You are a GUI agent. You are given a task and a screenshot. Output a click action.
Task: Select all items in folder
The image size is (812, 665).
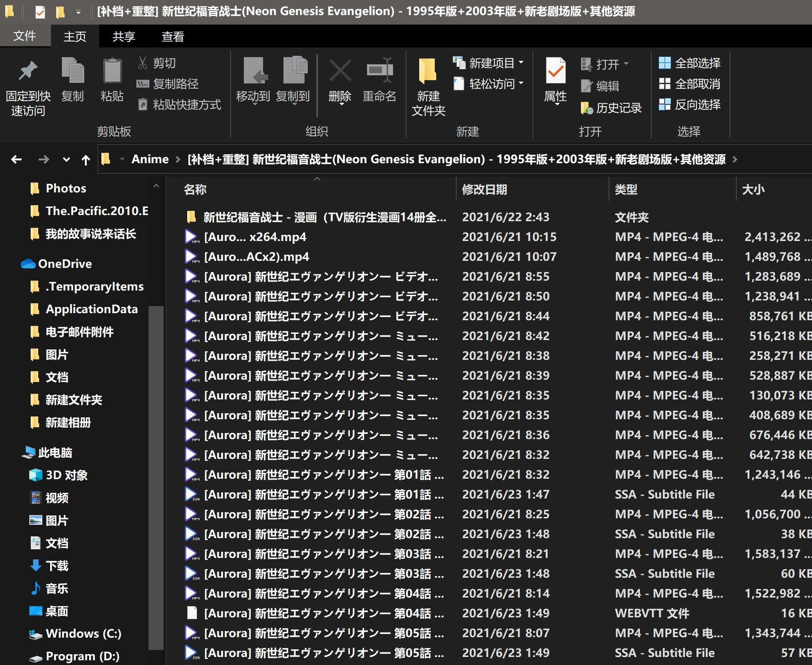[690, 63]
